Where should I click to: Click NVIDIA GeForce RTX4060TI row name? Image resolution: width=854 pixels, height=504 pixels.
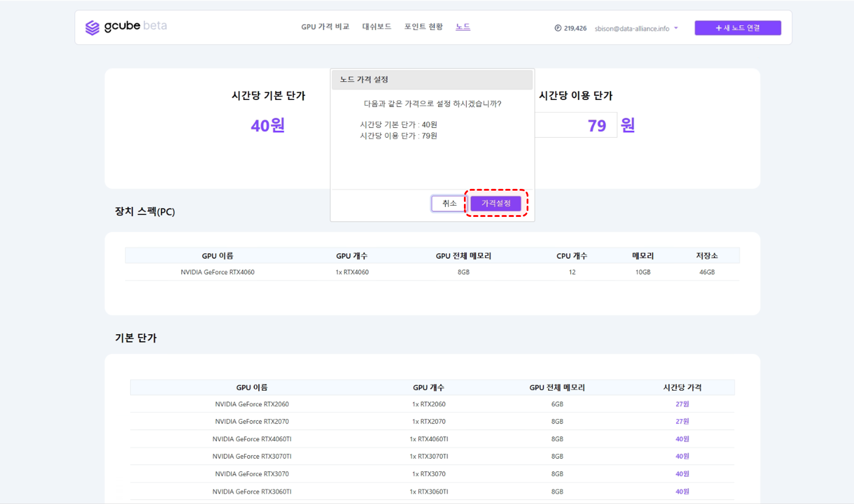coord(252,439)
